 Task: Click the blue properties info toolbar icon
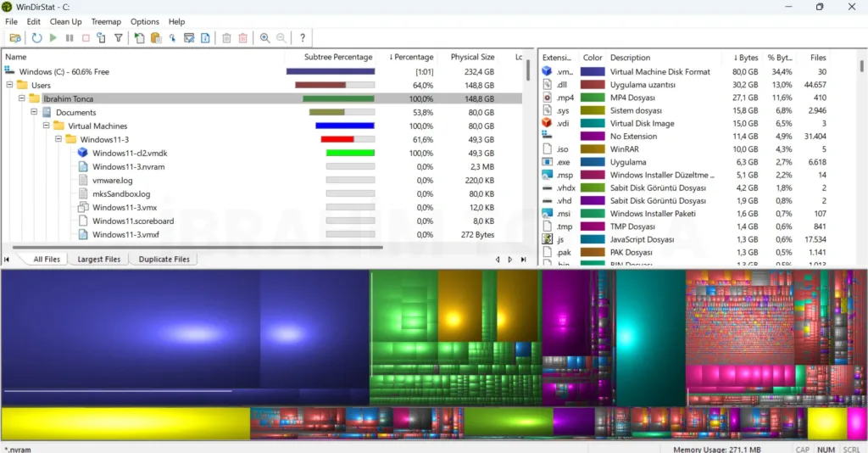205,37
